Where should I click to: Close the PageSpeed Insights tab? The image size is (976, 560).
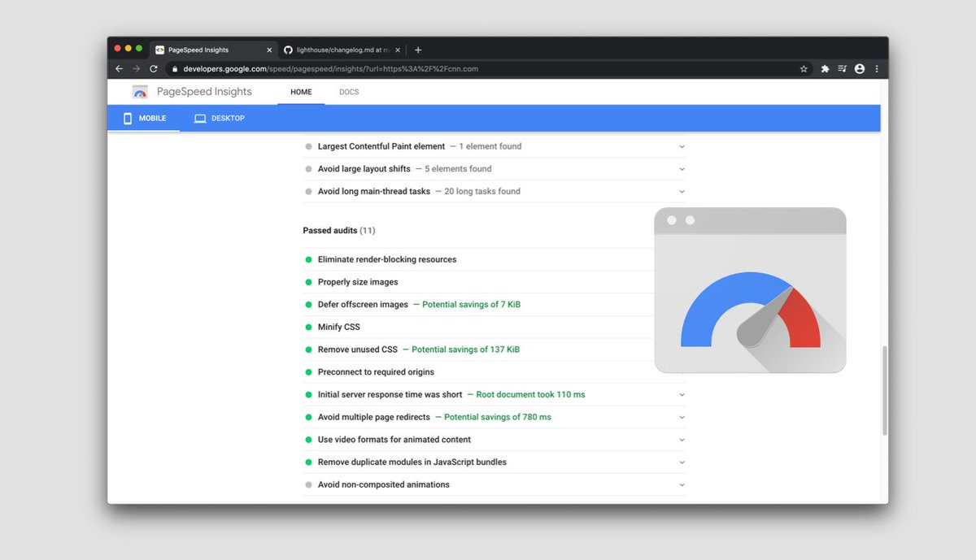[x=268, y=50]
